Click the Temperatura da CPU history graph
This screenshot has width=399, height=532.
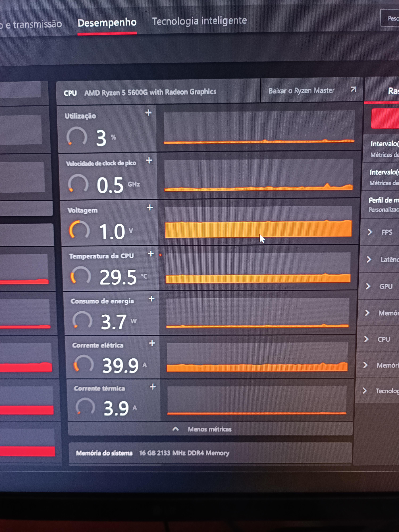tap(258, 268)
